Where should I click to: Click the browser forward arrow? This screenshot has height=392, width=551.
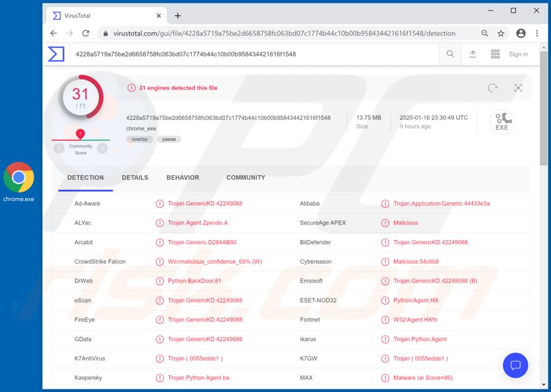coord(70,33)
